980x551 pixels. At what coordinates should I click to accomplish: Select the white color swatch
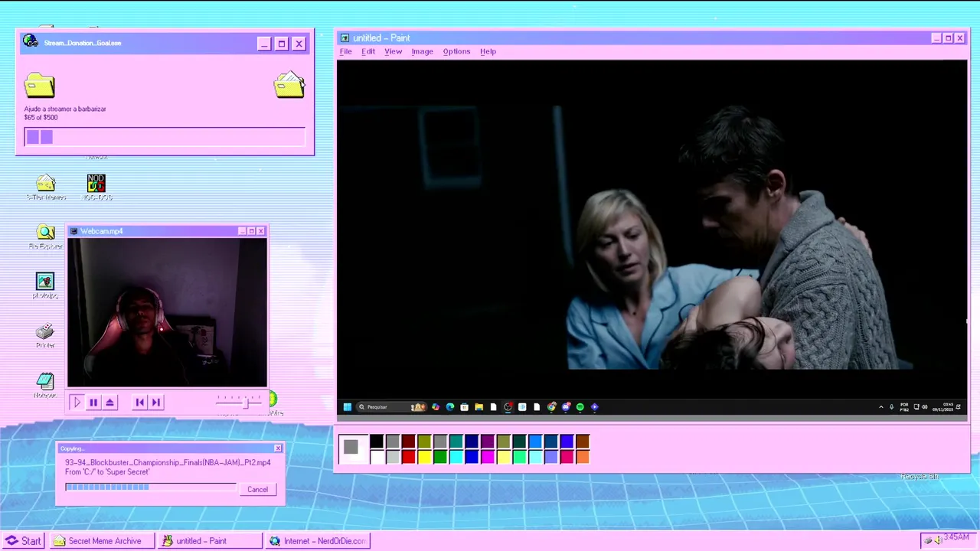tap(377, 457)
